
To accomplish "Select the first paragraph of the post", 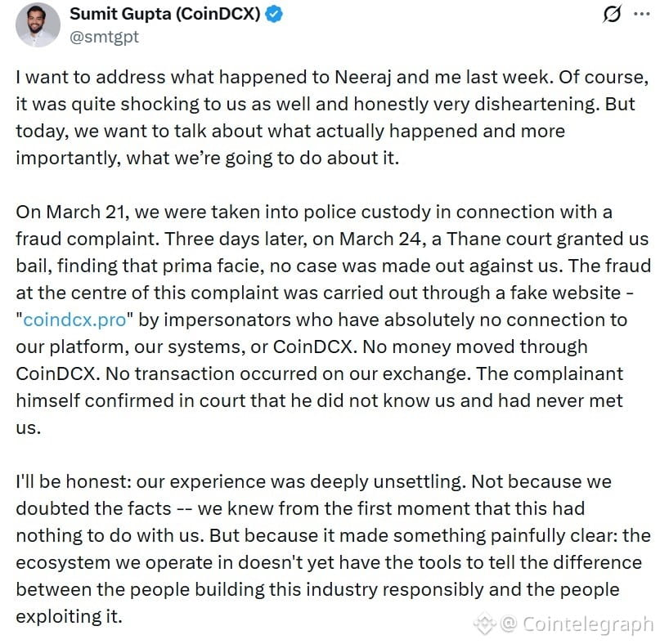I will tap(327, 117).
